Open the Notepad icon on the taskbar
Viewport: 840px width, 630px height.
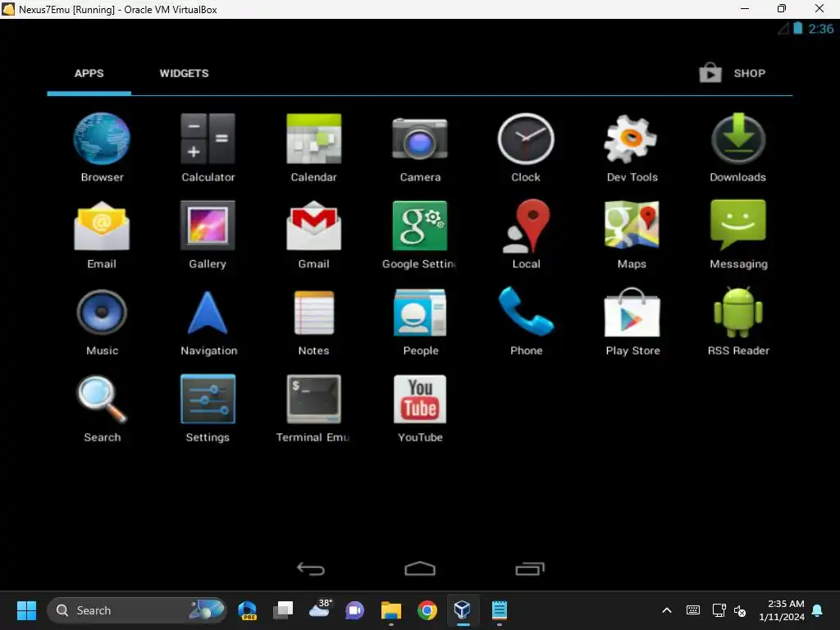click(x=500, y=610)
